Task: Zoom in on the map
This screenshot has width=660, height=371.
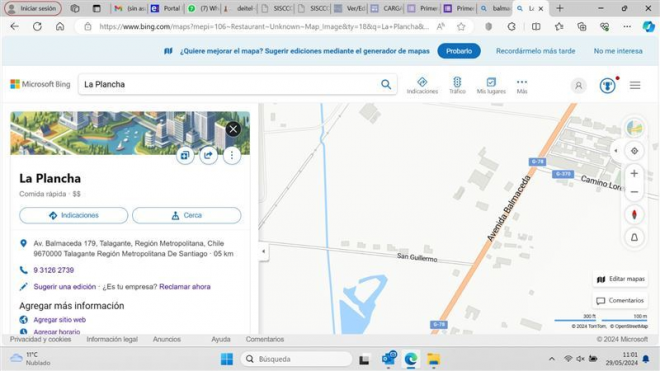Action: (x=634, y=173)
